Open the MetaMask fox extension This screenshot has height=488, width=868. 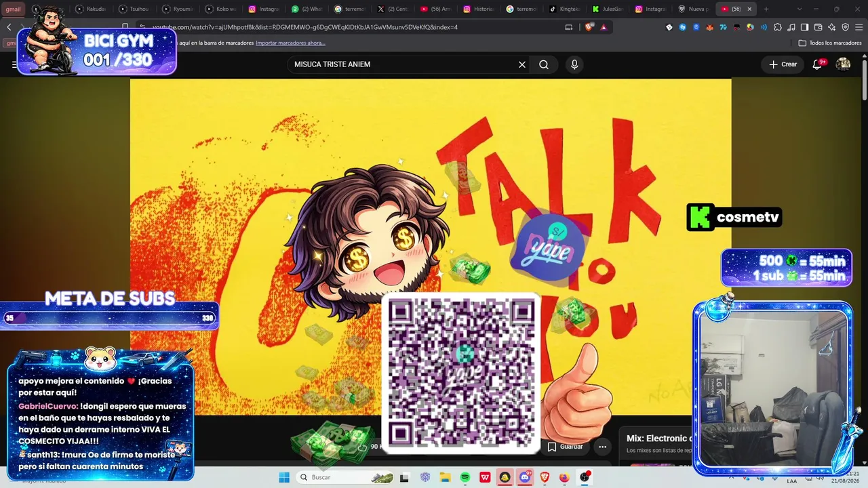(x=709, y=27)
